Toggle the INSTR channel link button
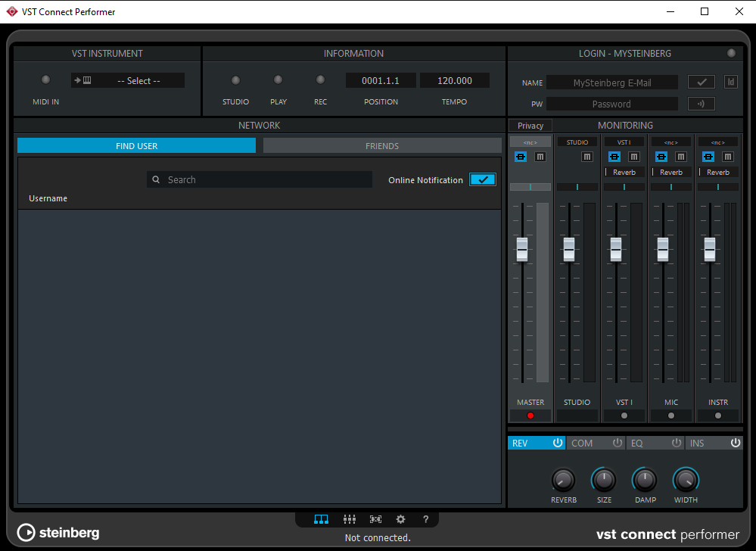The height and width of the screenshot is (551, 756). [x=708, y=157]
